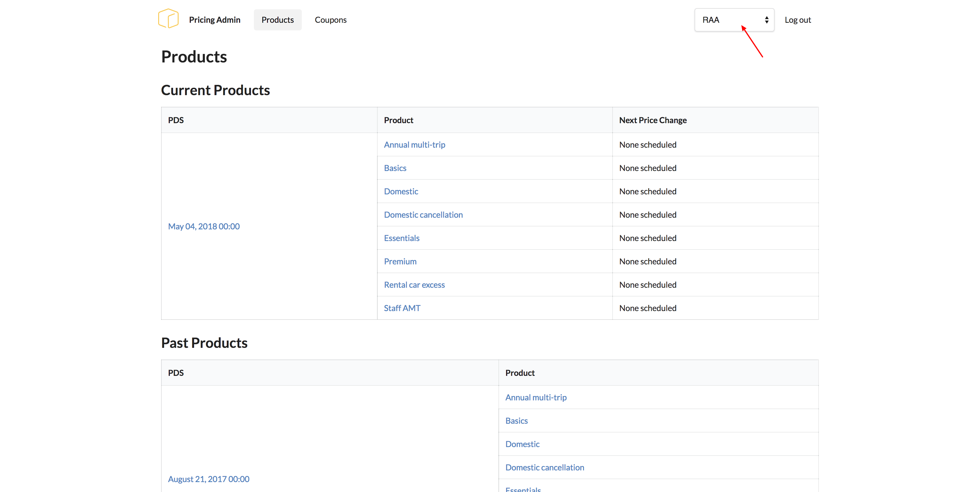View the Premium product
980x492 pixels.
(x=400, y=261)
